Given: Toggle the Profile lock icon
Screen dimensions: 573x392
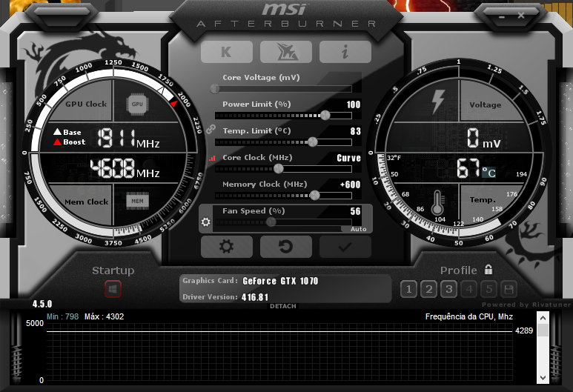Looking at the screenshot, I should coord(488,270).
